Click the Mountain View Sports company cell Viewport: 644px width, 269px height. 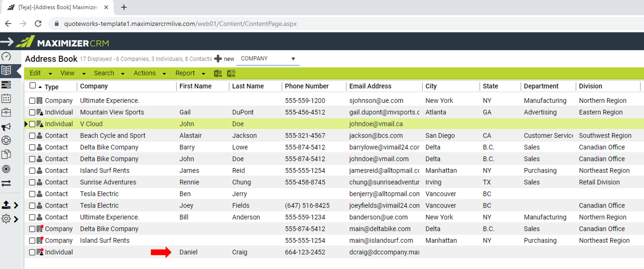(x=112, y=112)
